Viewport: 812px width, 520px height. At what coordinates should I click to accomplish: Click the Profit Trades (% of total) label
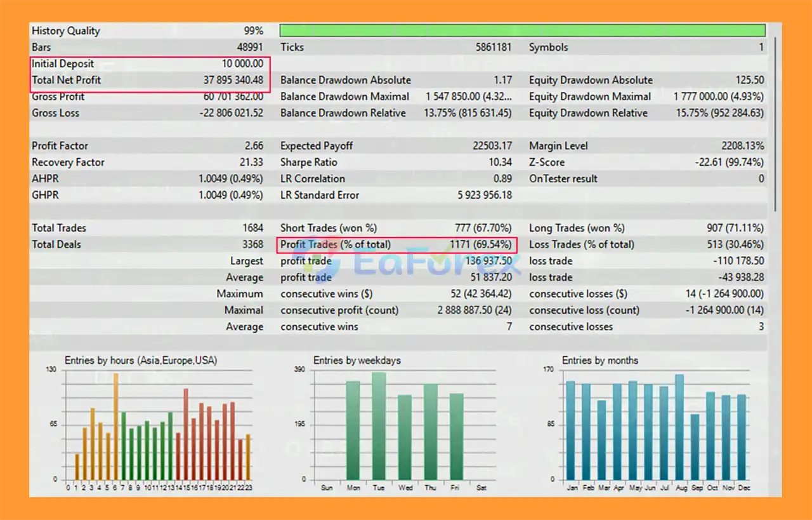[336, 244]
